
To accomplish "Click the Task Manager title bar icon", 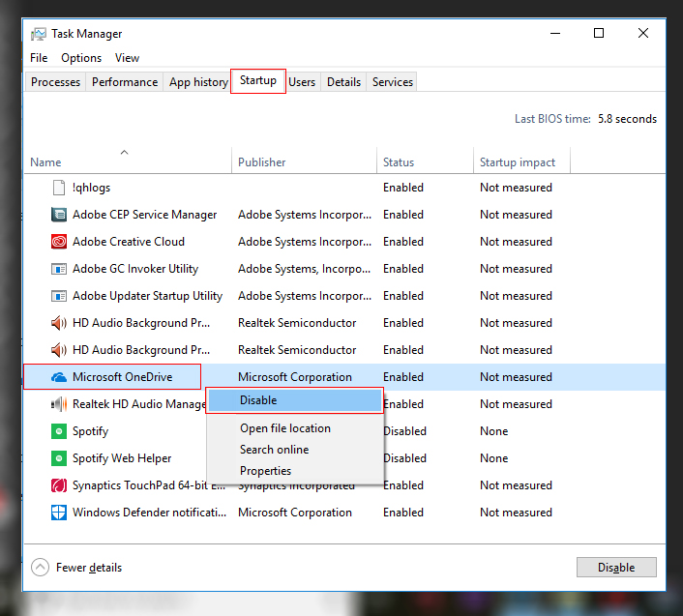I will (x=39, y=34).
